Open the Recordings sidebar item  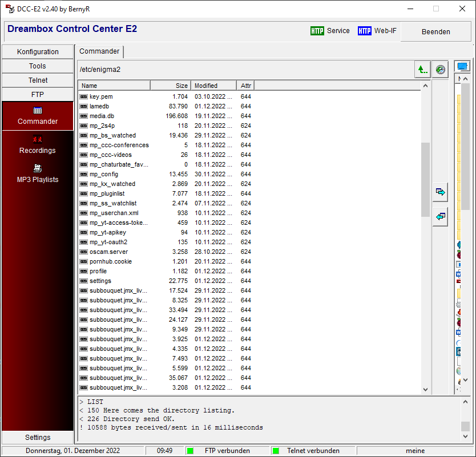pyautogui.click(x=38, y=145)
